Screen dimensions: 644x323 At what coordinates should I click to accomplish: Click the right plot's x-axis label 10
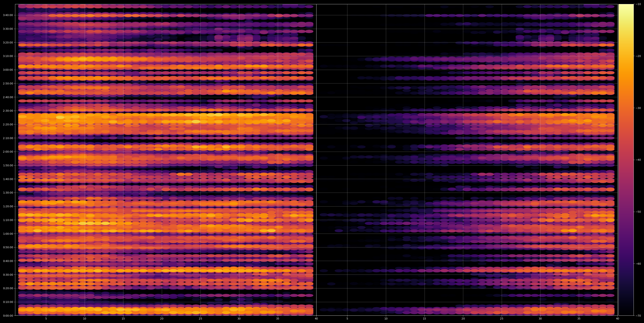click(x=386, y=319)
